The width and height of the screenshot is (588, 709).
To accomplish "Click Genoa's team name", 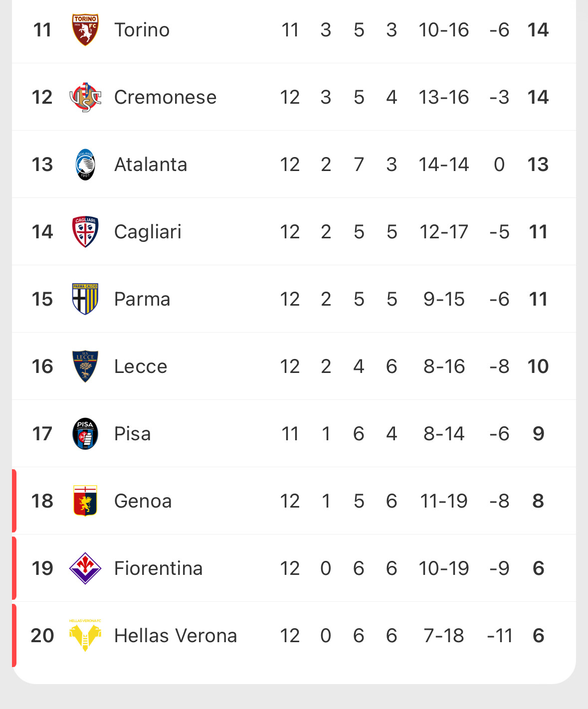I will click(143, 501).
